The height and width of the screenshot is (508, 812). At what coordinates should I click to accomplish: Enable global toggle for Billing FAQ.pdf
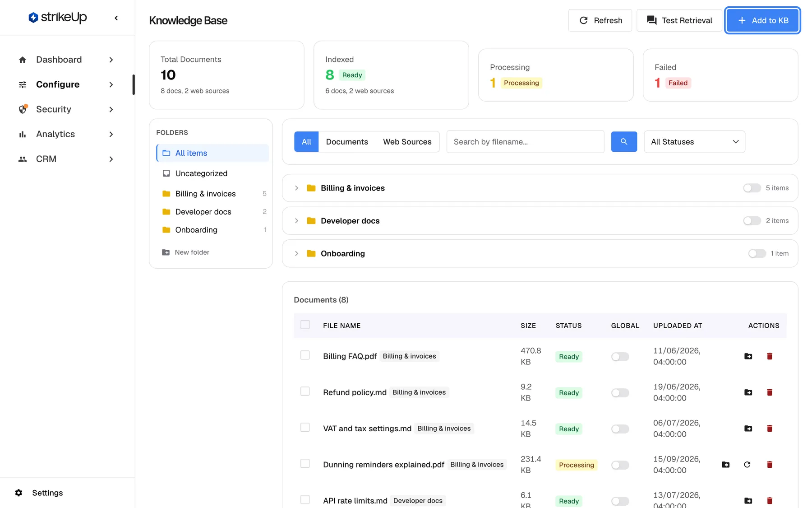coord(620,357)
